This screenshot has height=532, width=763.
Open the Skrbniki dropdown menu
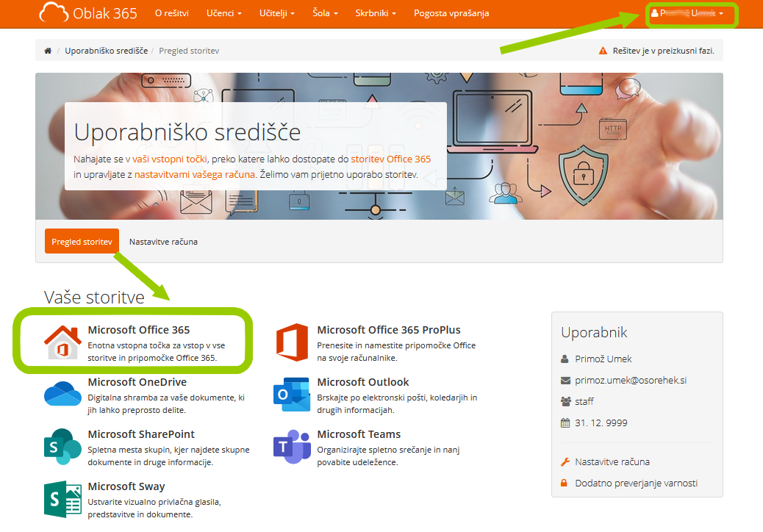(375, 13)
